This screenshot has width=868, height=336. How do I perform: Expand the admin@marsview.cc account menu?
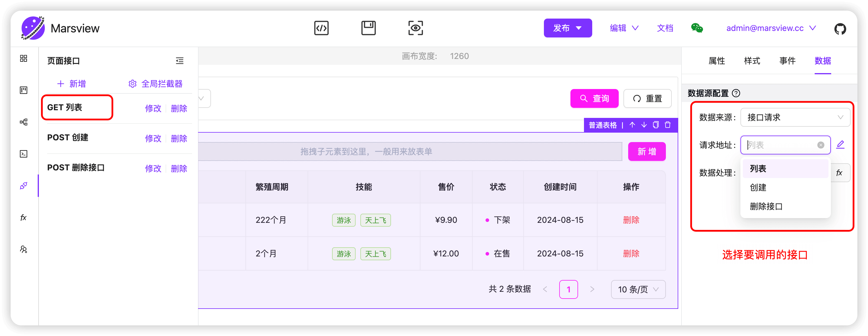point(771,28)
